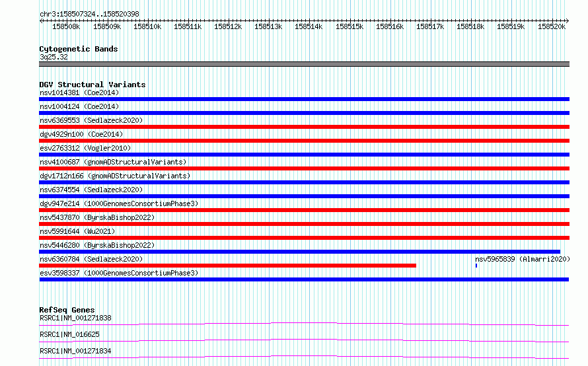
Task: Click the Cytogenetic Bands track title
Action: (79, 49)
